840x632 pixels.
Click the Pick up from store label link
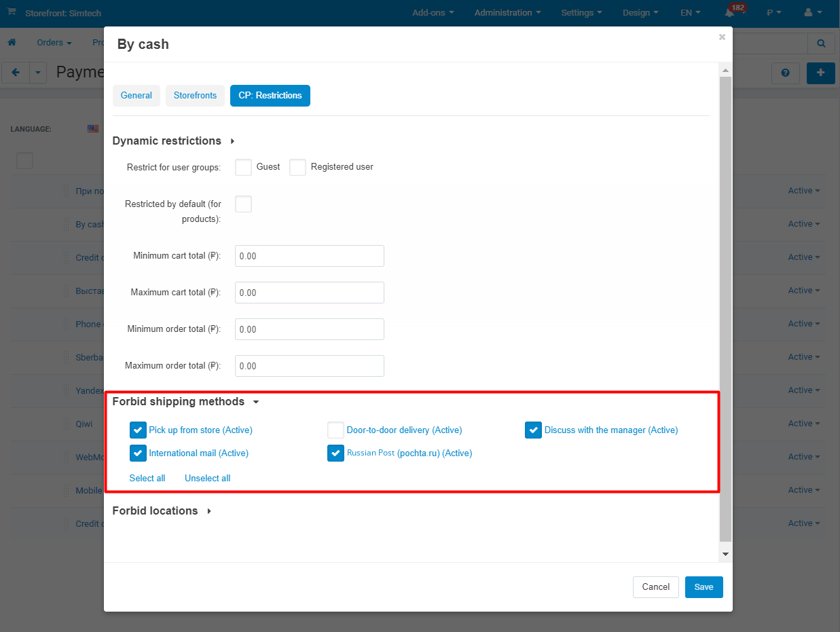tap(201, 430)
